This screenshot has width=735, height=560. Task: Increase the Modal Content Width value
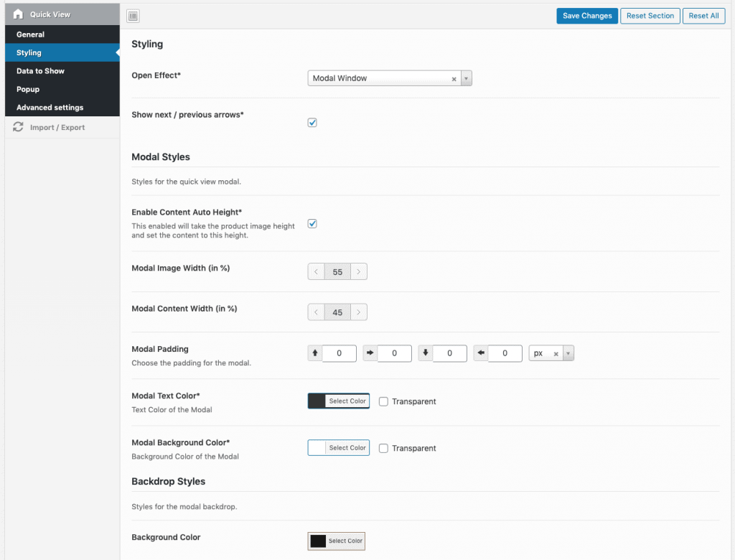[359, 312]
